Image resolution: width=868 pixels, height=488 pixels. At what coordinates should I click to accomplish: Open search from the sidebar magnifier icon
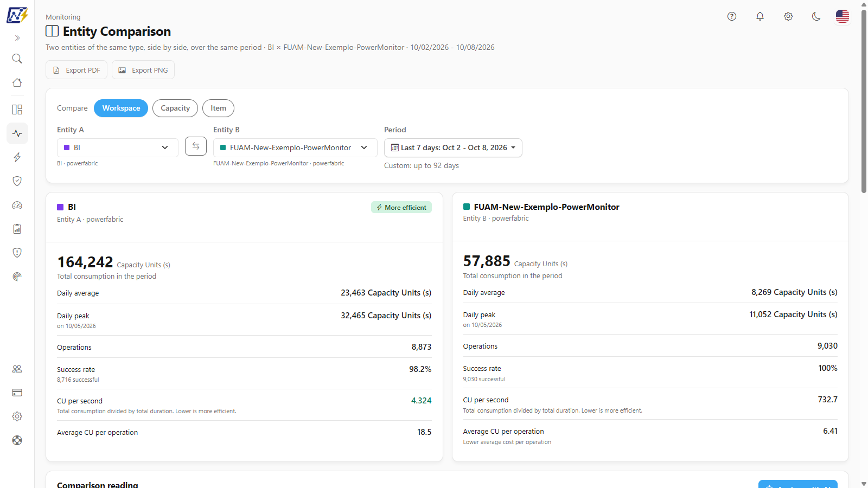(17, 59)
